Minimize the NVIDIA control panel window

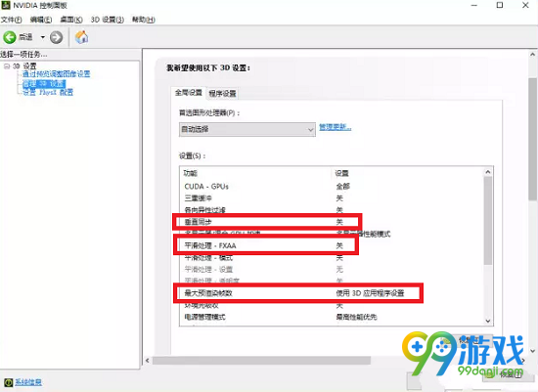474,5
